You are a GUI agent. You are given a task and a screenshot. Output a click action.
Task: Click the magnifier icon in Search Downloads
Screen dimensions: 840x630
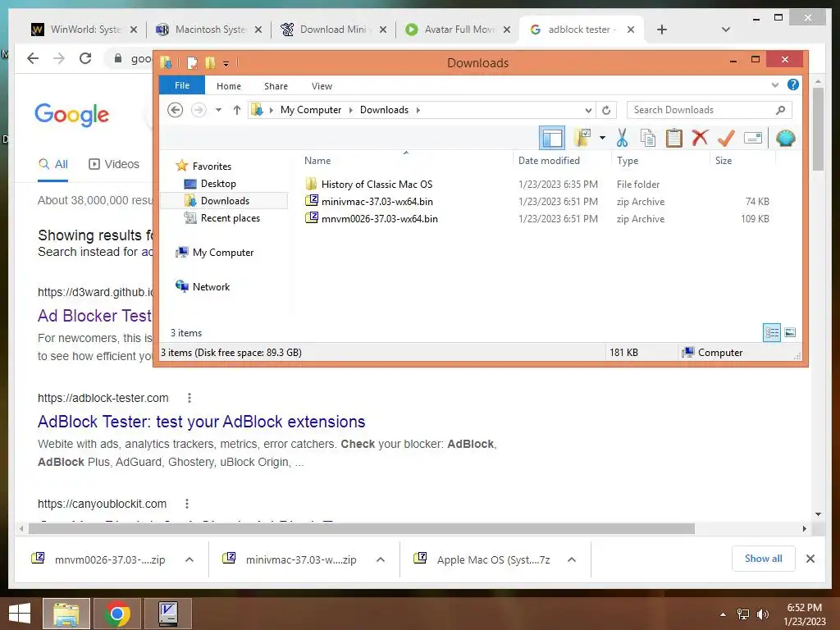tap(781, 110)
